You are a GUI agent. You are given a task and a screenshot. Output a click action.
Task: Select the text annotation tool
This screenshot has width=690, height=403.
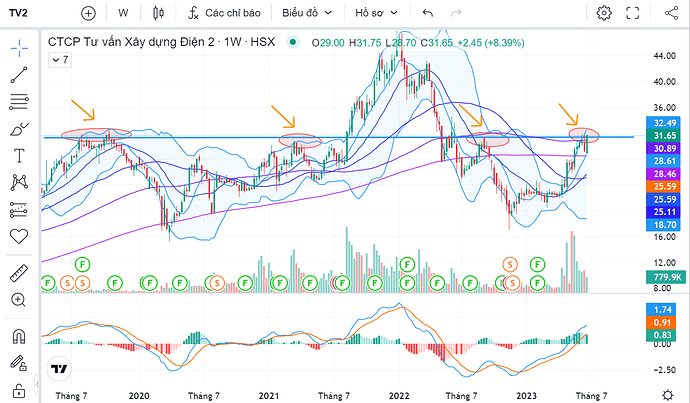point(19,156)
